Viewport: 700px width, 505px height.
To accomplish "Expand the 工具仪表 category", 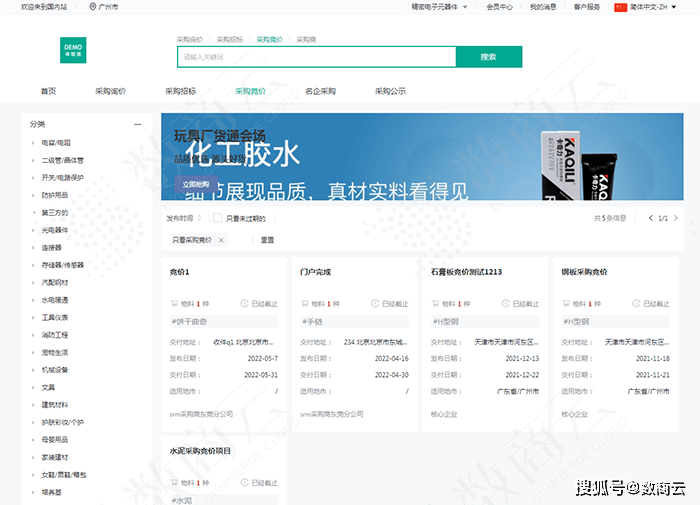I will click(x=33, y=317).
